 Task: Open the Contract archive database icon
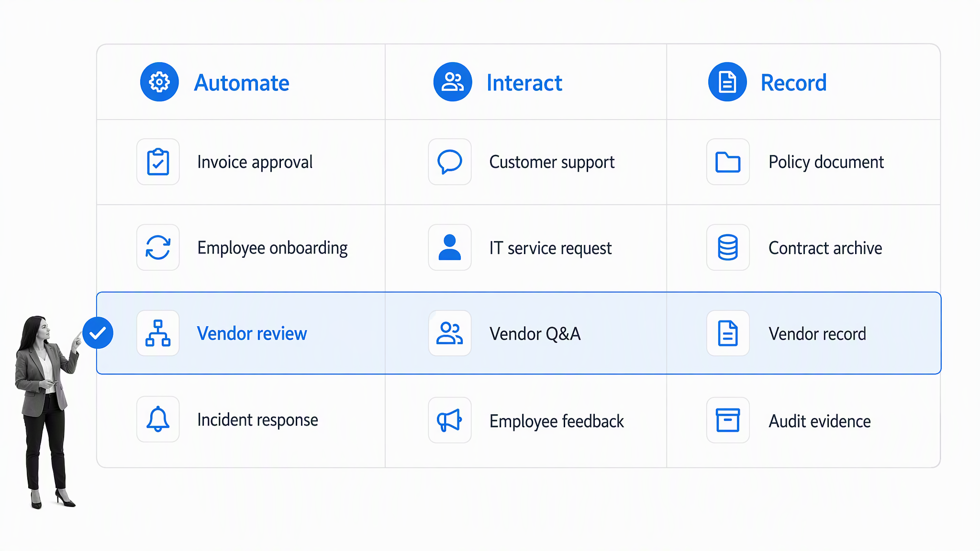(728, 247)
